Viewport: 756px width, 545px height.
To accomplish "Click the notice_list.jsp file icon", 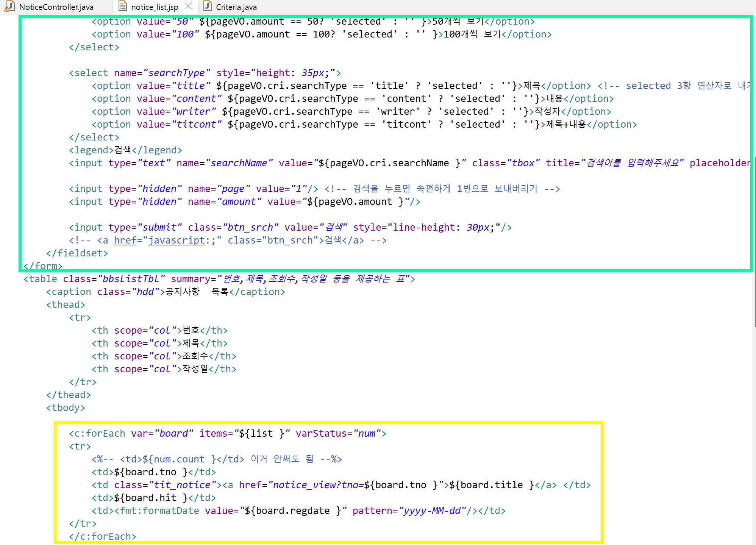I will coord(122,6).
